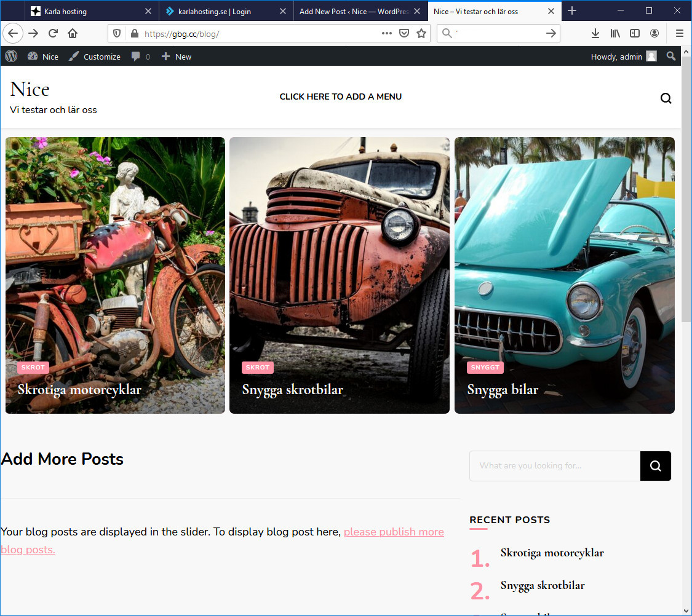Viewport: 692px width, 616px height.
Task: Open the Firefox account menu
Action: tap(654, 34)
